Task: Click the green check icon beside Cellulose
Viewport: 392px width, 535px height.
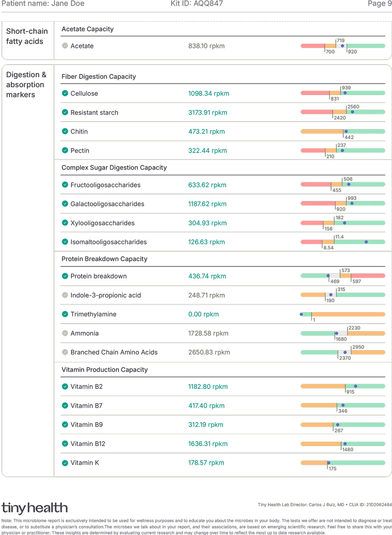Action: pos(65,93)
